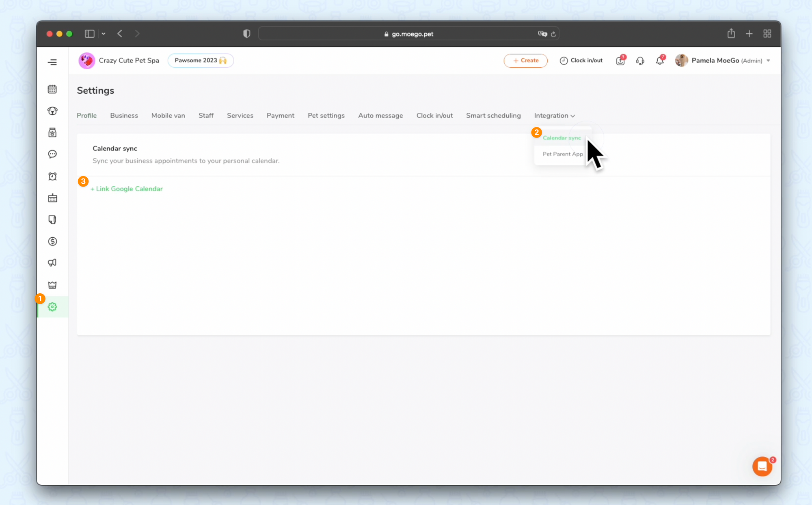The width and height of the screenshot is (812, 505).
Task: Switch to the Smart scheduling tab
Action: click(493, 116)
